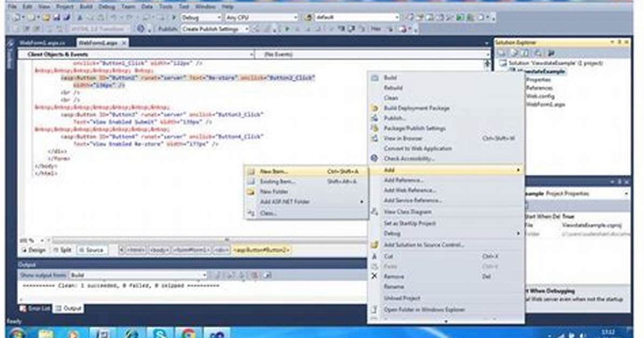This screenshot has width=644, height=338.
Task: Select 'Rebuild' in the context menu
Action: pos(446,88)
